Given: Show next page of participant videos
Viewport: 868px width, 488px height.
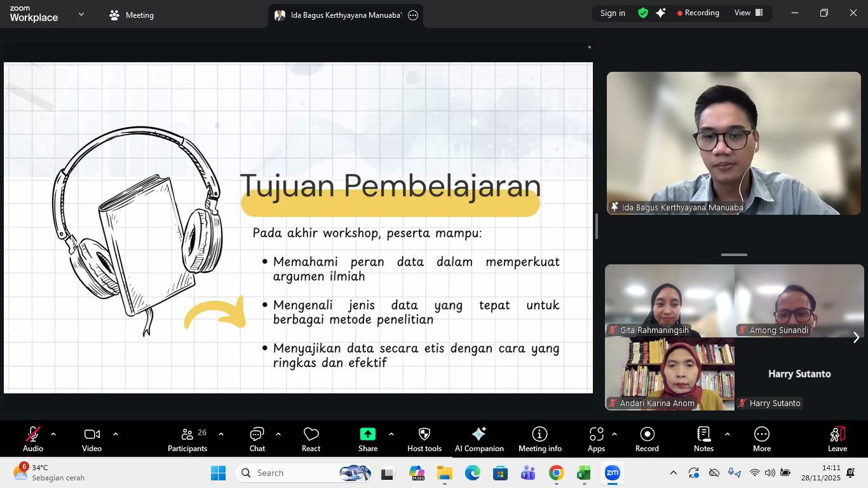Looking at the screenshot, I should [856, 337].
